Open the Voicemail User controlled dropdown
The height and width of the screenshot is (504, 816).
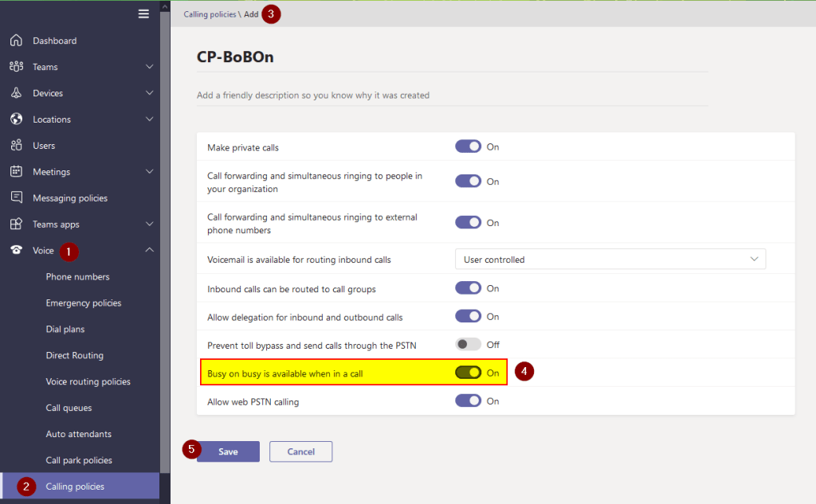[x=610, y=259]
